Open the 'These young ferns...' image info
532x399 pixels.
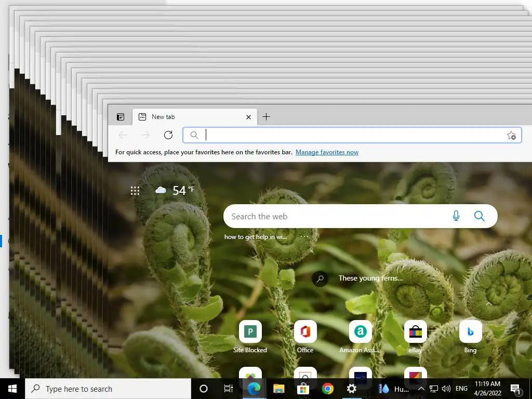click(x=370, y=278)
